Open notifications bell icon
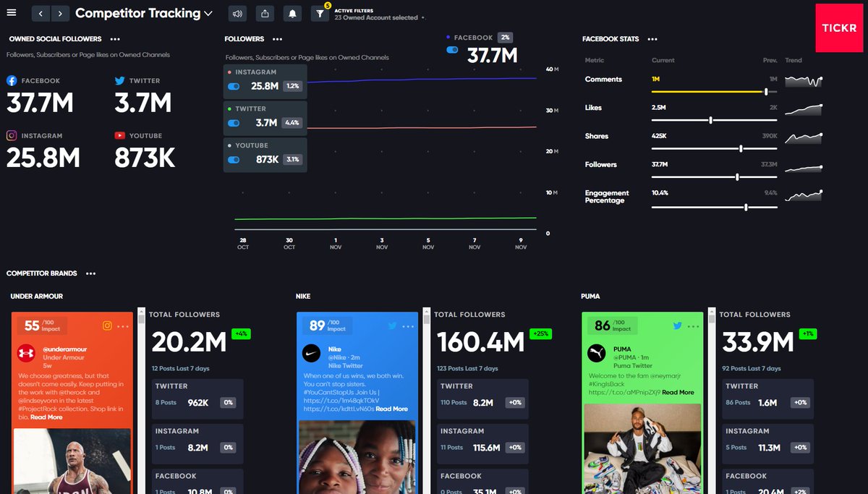The width and height of the screenshot is (868, 494). (292, 13)
